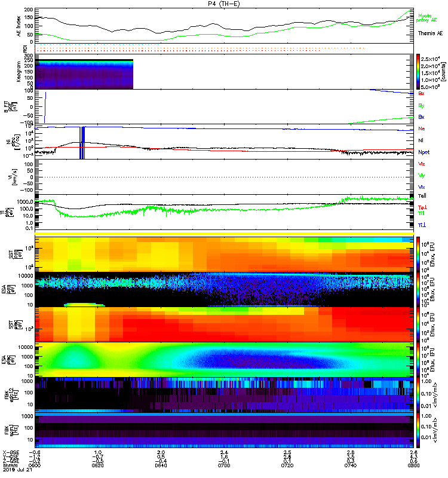Click the 0720 time tick label
The image size is (448, 478).
[x=287, y=465]
